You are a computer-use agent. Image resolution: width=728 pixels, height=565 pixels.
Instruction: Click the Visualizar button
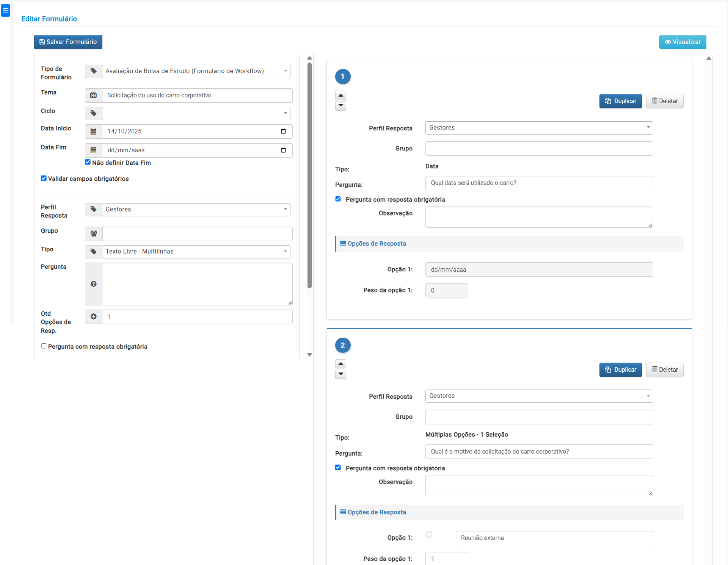click(x=682, y=42)
